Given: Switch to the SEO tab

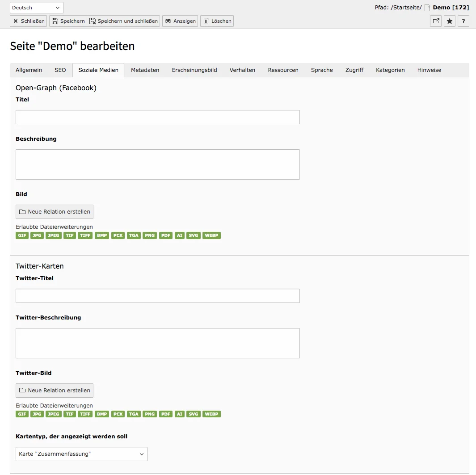Looking at the screenshot, I should [60, 70].
